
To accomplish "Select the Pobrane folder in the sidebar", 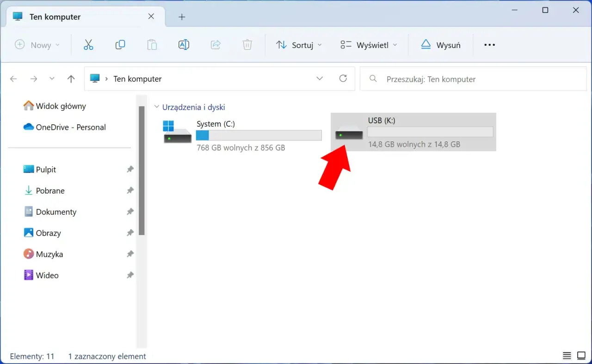I will coord(51,190).
